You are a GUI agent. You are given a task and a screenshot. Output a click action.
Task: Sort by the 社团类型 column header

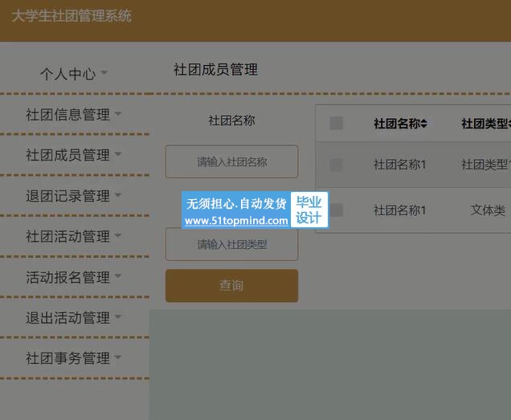click(485, 124)
